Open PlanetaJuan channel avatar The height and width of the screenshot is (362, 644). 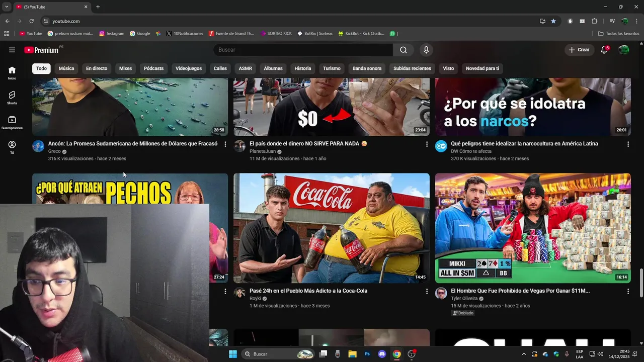(240, 146)
